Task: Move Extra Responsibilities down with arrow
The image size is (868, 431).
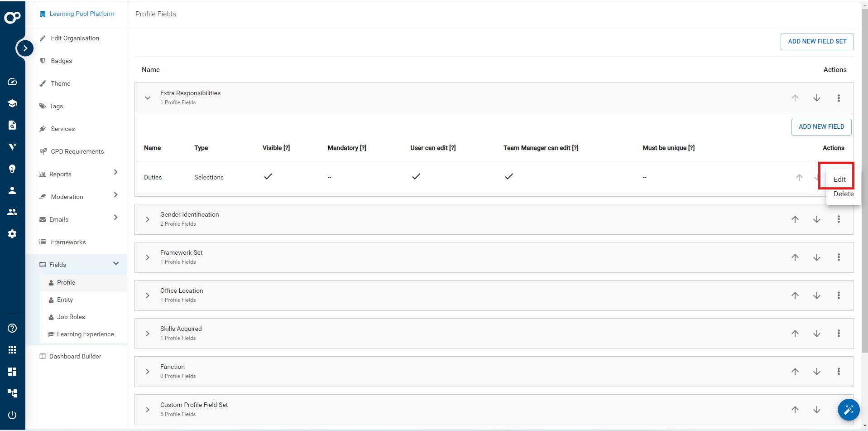Action: pos(816,98)
